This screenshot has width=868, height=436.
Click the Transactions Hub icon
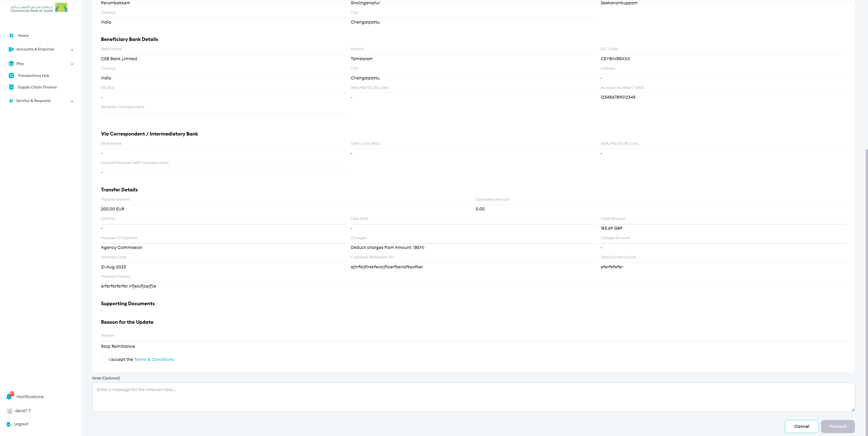[11, 76]
